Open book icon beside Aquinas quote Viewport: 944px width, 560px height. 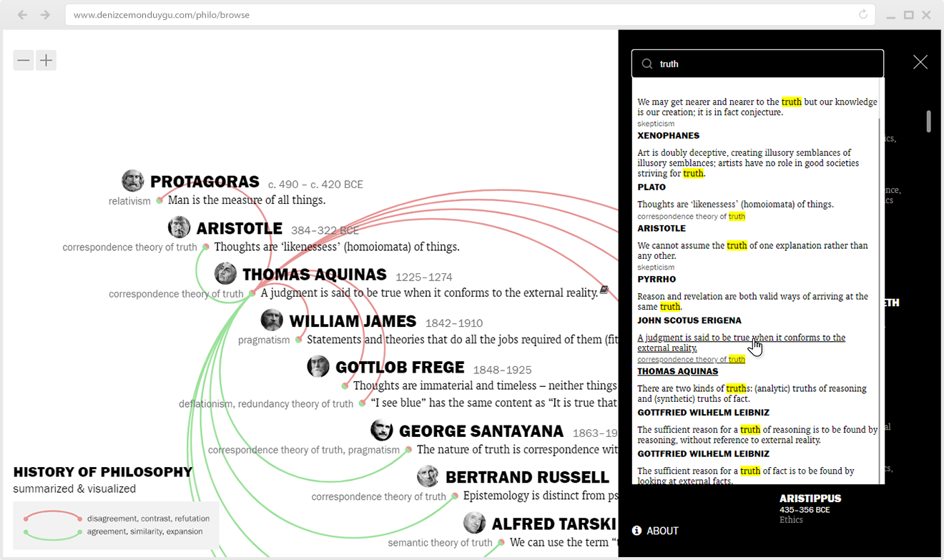pos(604,290)
